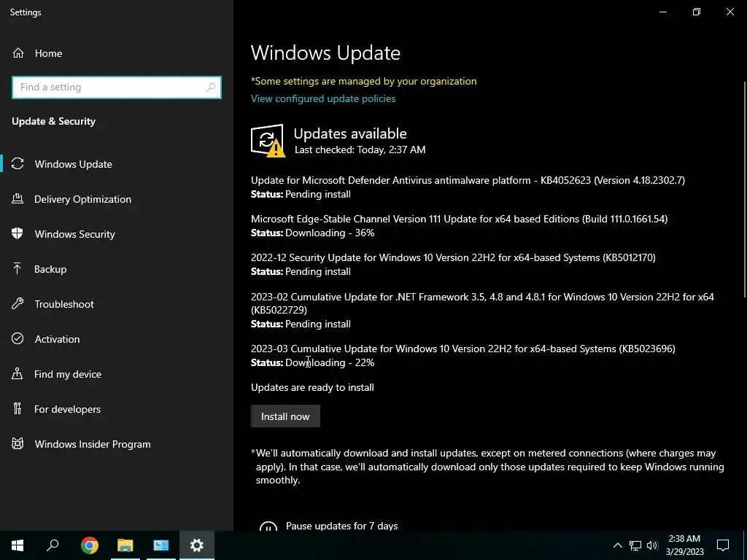The image size is (747, 560).
Task: Click the Settings gear on the taskbar
Action: pyautogui.click(x=197, y=545)
